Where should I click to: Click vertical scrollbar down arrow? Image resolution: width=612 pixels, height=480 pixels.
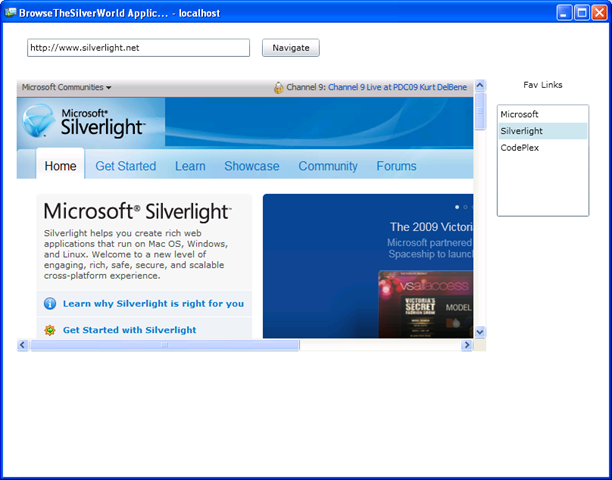[x=480, y=332]
